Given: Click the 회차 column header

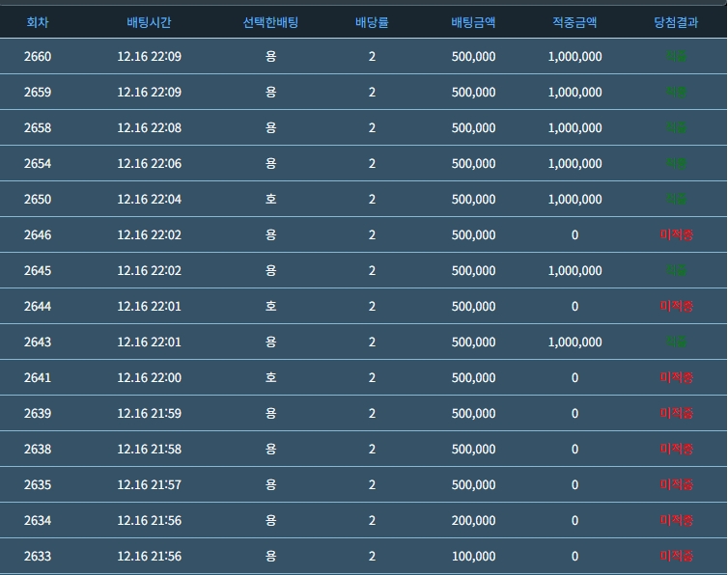Looking at the screenshot, I should click(38, 21).
